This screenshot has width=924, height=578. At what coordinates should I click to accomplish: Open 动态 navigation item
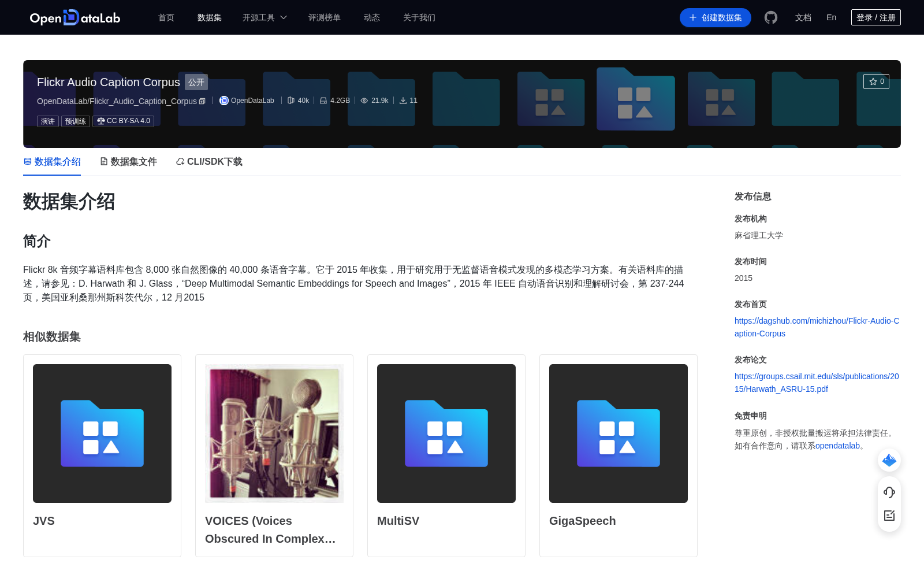(372, 17)
